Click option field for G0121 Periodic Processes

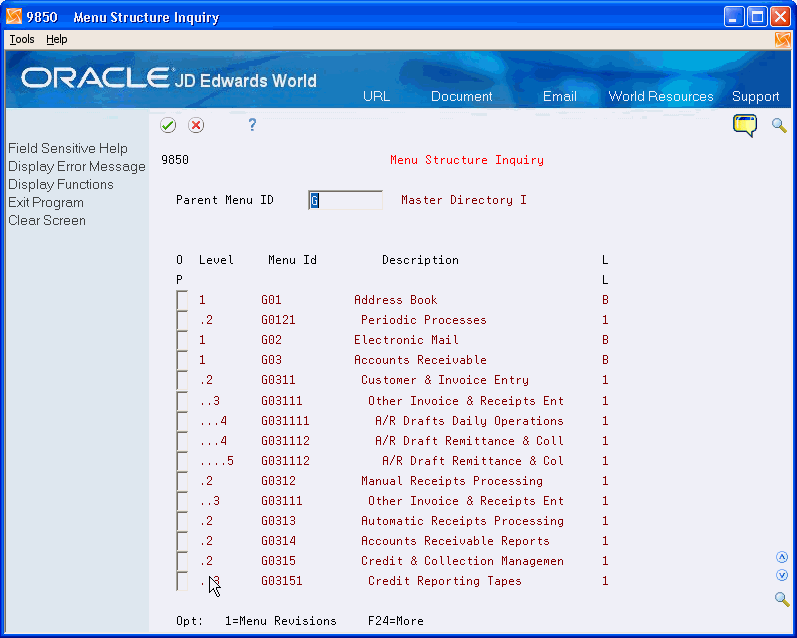[x=182, y=320]
